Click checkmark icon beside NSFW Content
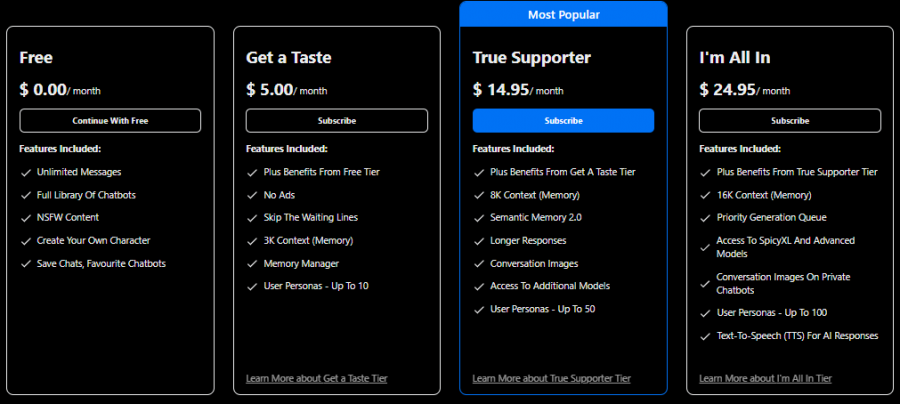 [x=25, y=217]
